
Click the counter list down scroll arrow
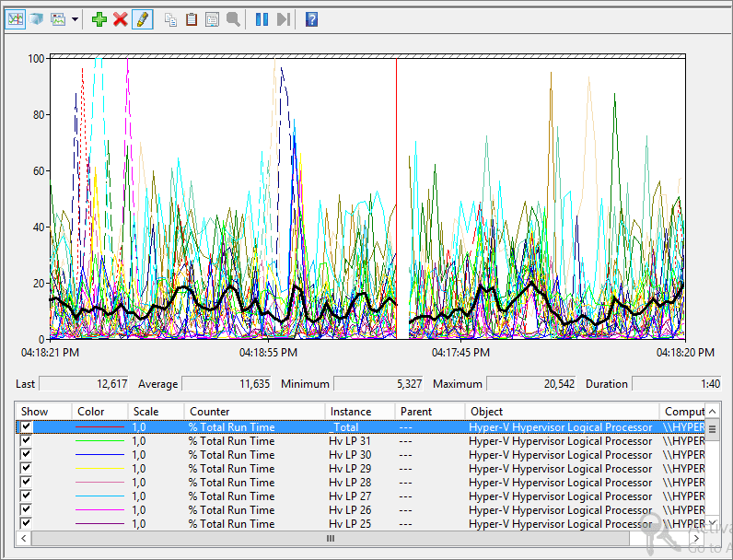[x=713, y=522]
